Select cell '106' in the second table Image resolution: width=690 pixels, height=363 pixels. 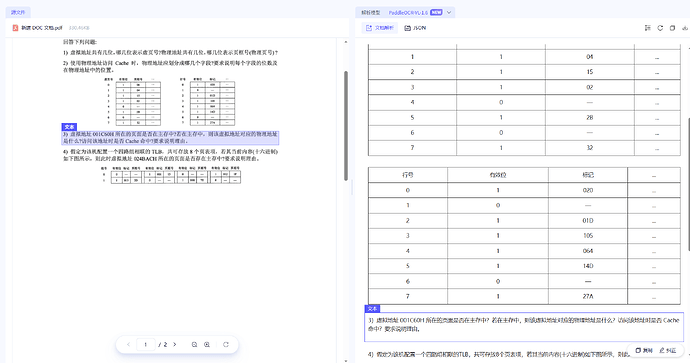588,235
